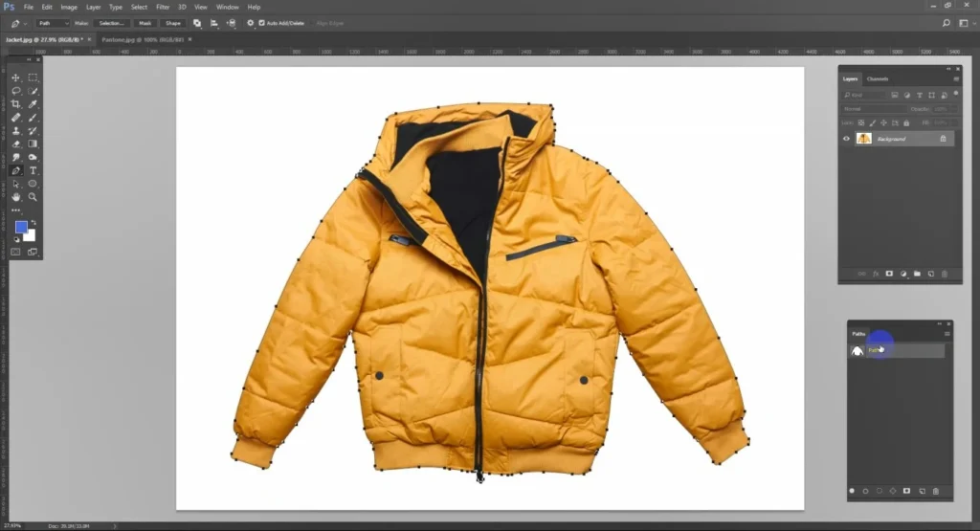Click the Shape button in options bar
Screen dimensions: 980x531
[x=173, y=23]
